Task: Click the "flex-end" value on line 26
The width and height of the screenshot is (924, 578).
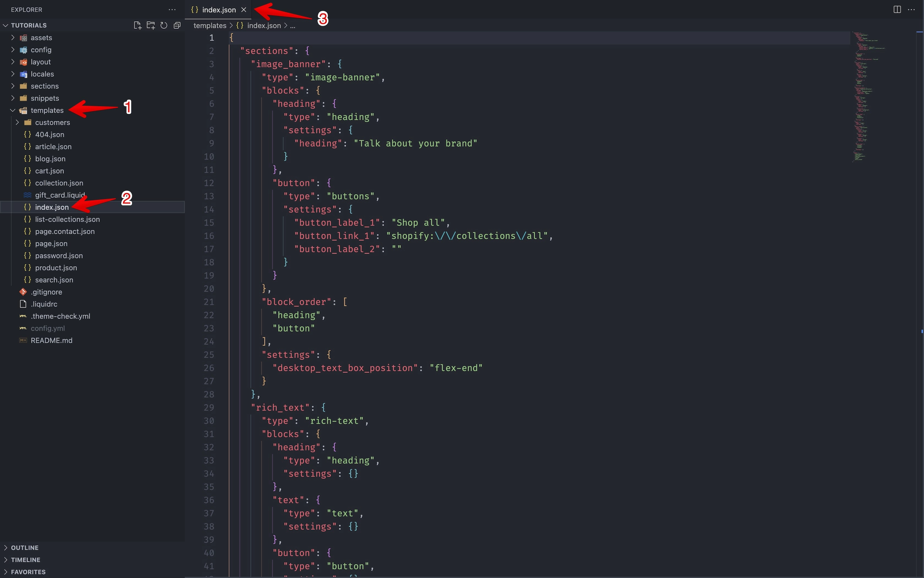Action: pyautogui.click(x=456, y=368)
